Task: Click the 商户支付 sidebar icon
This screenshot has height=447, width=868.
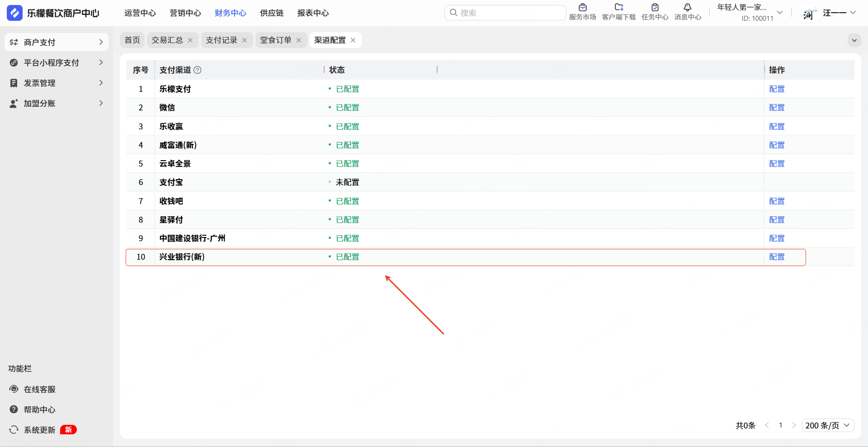Action: coord(14,42)
